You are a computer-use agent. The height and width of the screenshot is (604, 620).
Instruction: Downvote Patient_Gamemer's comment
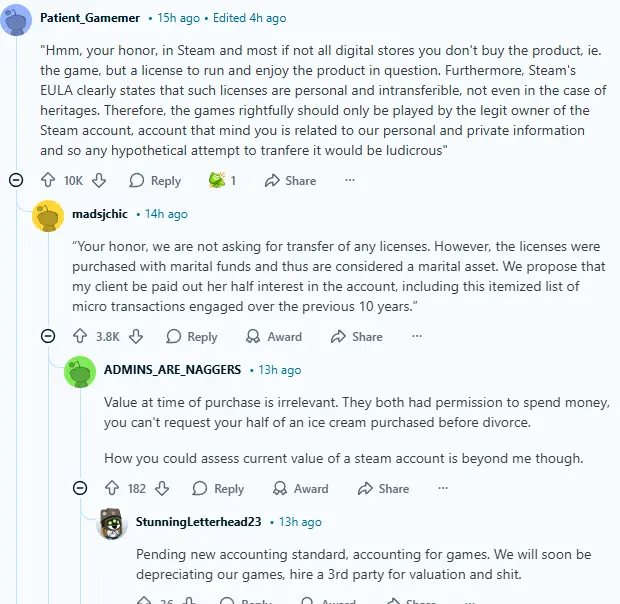click(98, 181)
